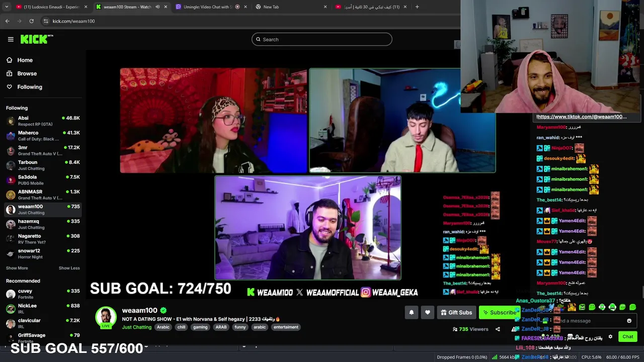Select the funny stream tag
This screenshot has width=644, height=362.
[240, 327]
